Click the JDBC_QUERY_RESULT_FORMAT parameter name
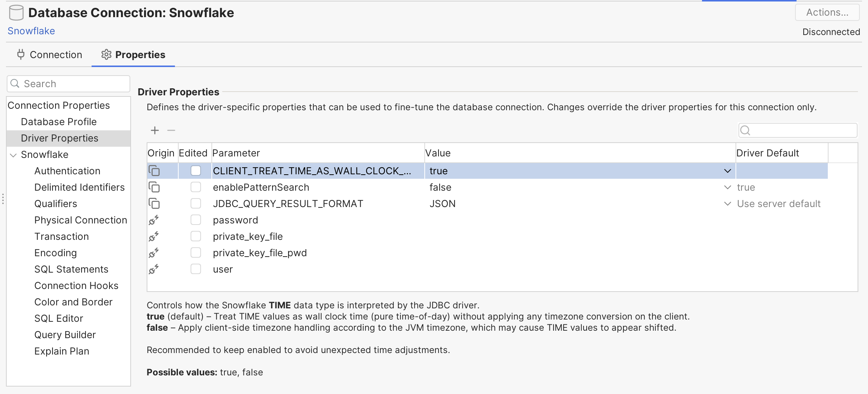Viewport: 868px width, 394px height. tap(288, 204)
